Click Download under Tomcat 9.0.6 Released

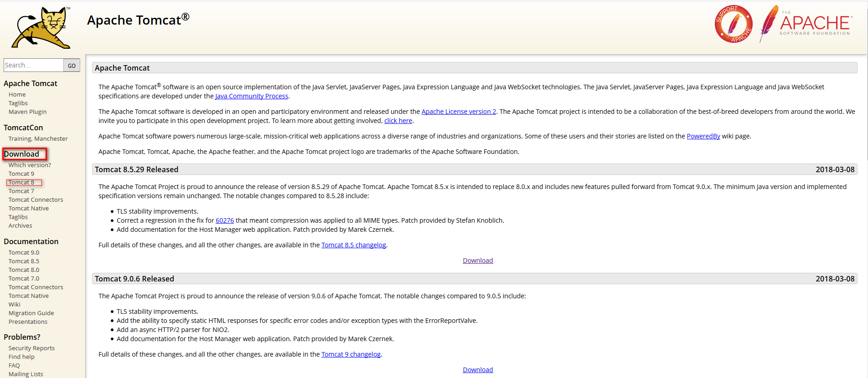[478, 370]
